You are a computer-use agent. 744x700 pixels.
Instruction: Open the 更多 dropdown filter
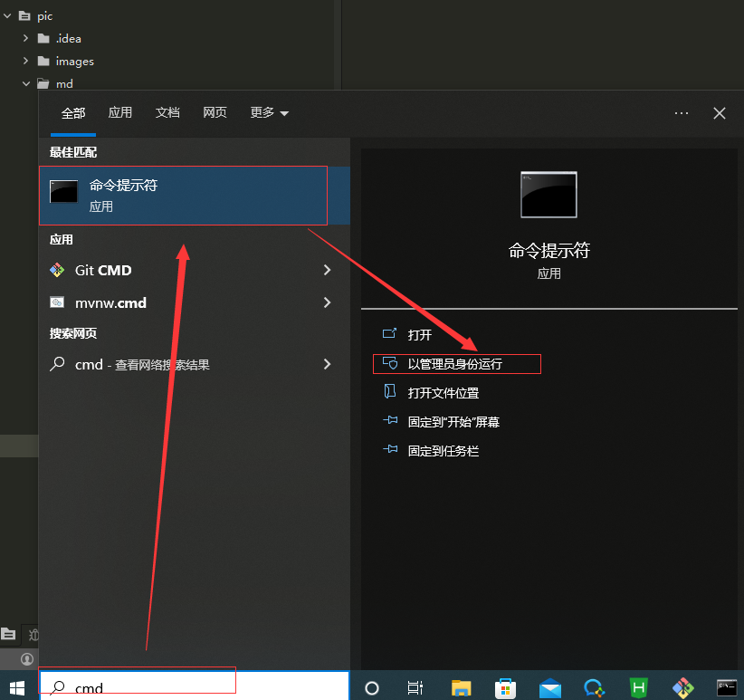pos(269,113)
